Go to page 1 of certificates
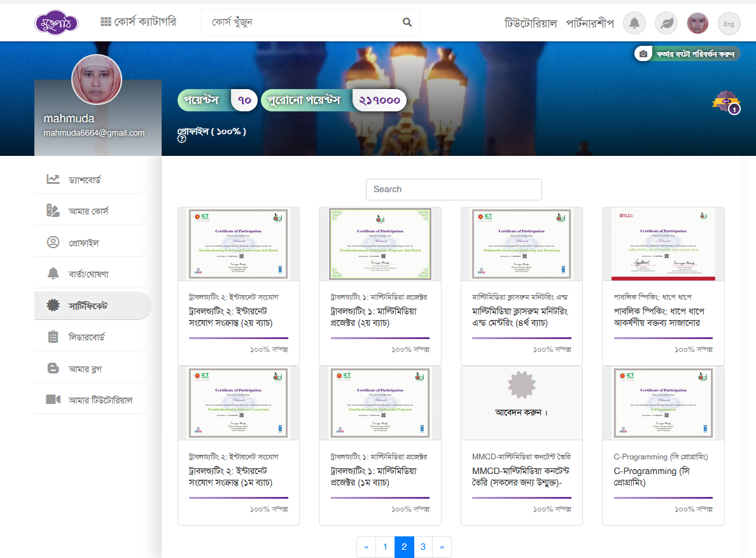This screenshot has width=756, height=558. pyautogui.click(x=385, y=547)
